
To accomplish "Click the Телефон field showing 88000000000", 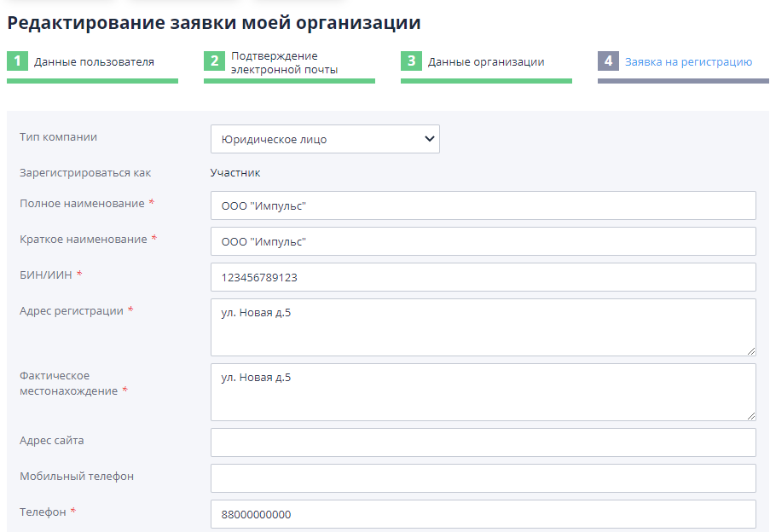I will (x=482, y=513).
